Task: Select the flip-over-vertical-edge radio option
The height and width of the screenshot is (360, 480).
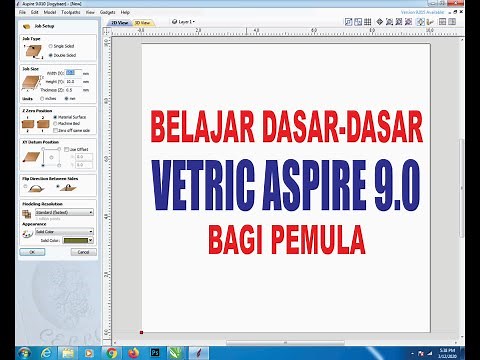Action: [58, 187]
